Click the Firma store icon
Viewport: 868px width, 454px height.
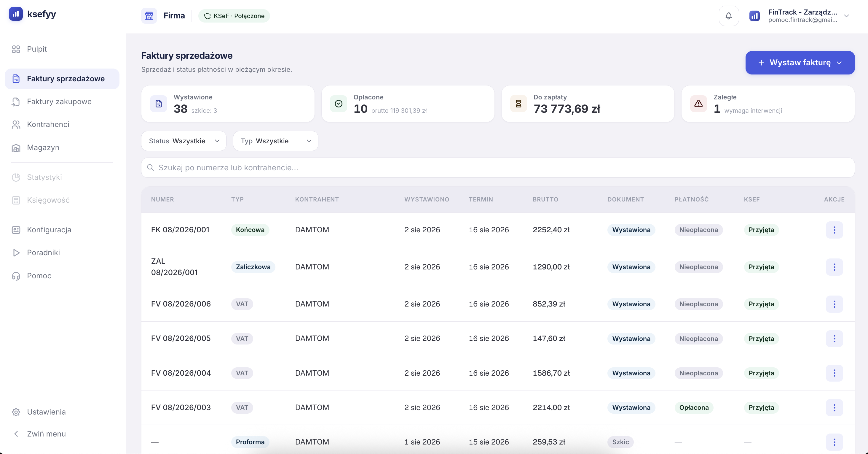149,16
